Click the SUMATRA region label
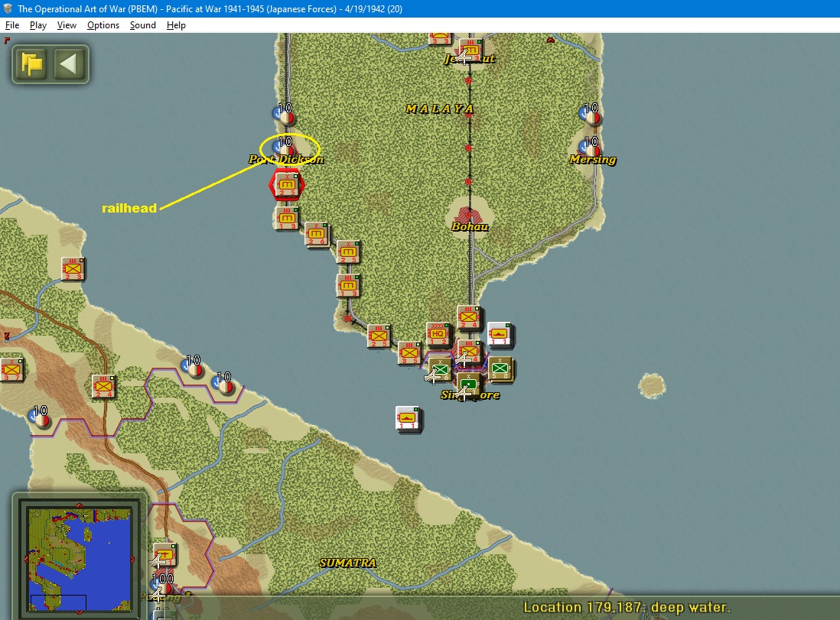Viewport: 840px width, 620px height. (347, 563)
